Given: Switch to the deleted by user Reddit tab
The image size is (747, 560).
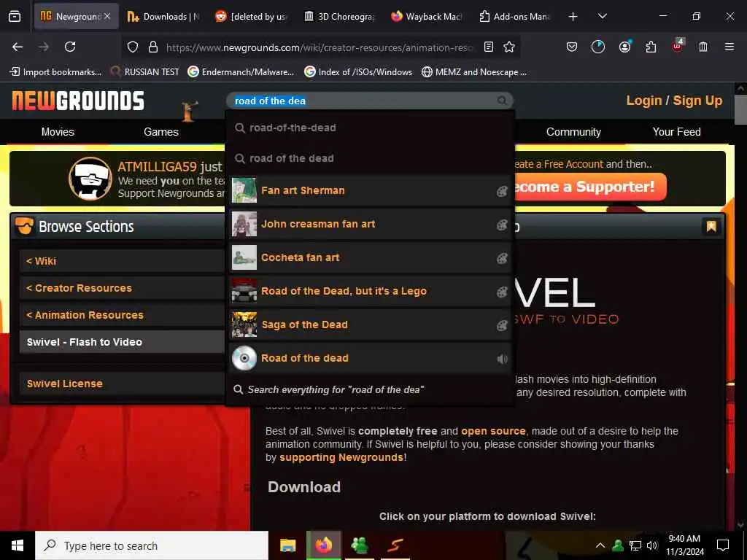Looking at the screenshot, I should click(252, 17).
